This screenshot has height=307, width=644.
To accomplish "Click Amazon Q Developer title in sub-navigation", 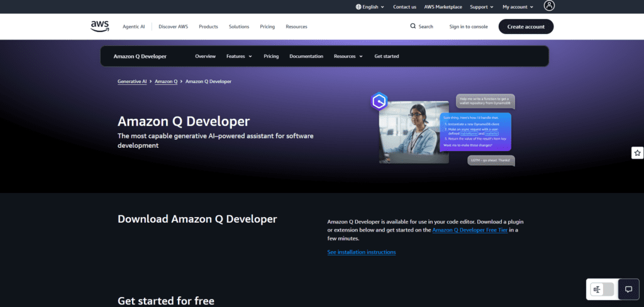I will 140,56.
